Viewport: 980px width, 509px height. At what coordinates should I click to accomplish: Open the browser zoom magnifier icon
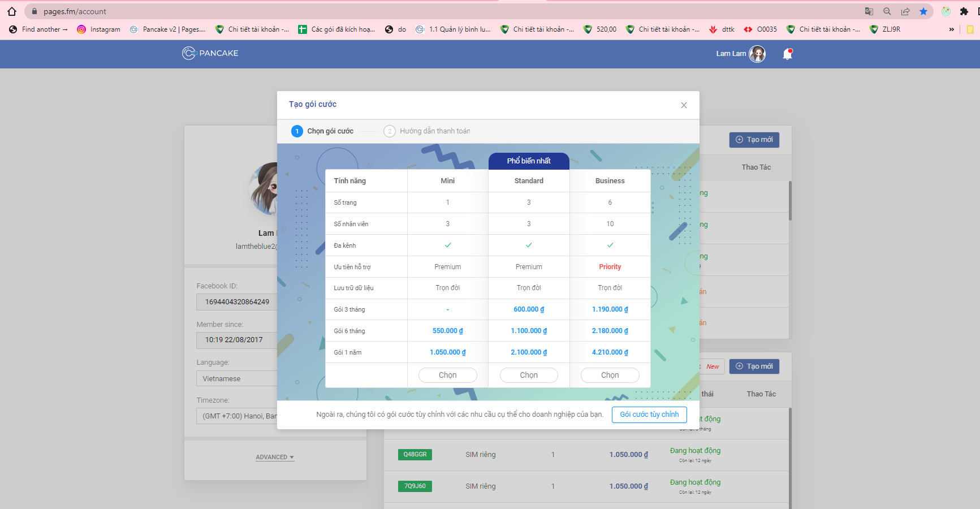tap(887, 11)
